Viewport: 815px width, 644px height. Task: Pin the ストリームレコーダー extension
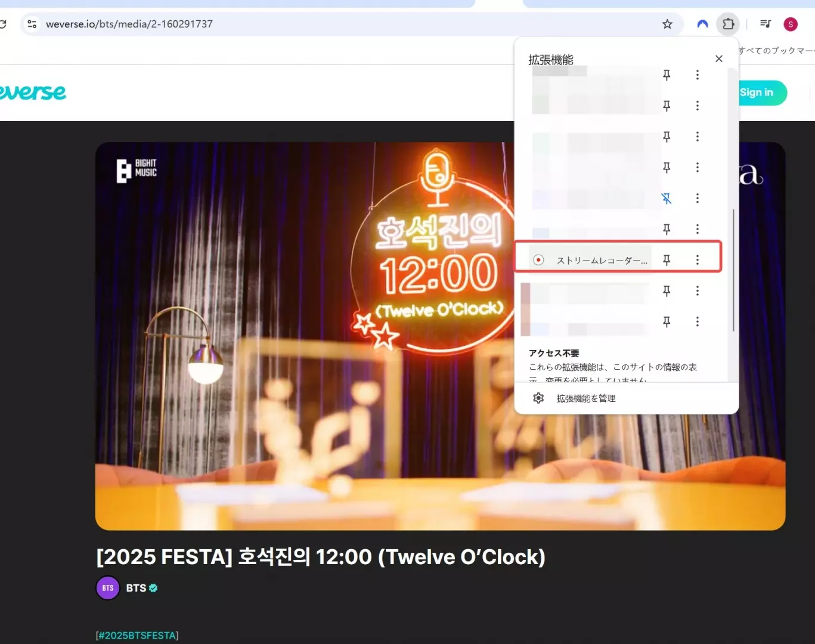tap(667, 260)
